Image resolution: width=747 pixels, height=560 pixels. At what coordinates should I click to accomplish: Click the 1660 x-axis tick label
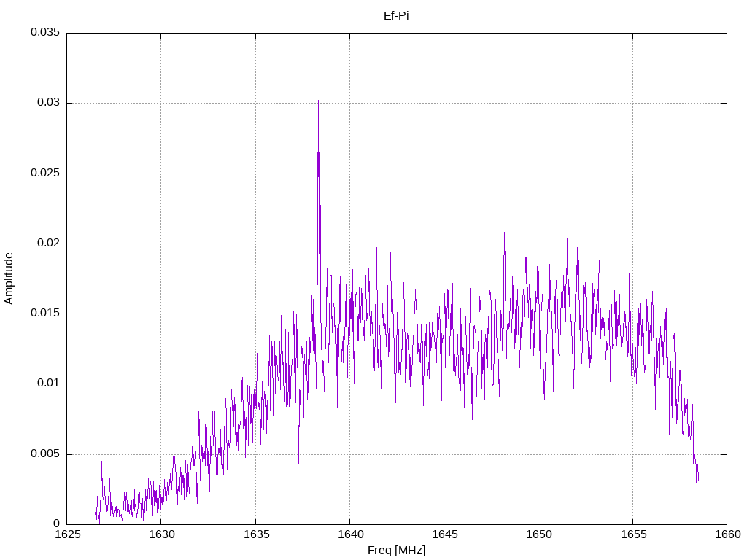(726, 534)
